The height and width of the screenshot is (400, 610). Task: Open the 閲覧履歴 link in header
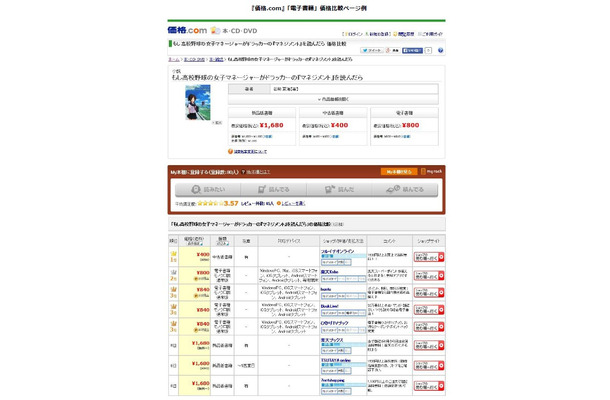[x=404, y=34]
